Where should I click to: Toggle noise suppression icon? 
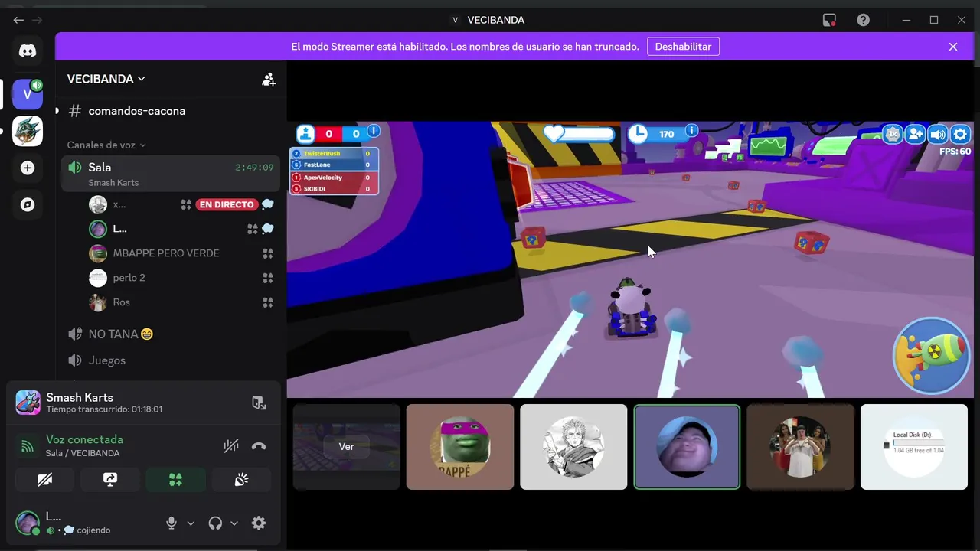pos(231,445)
